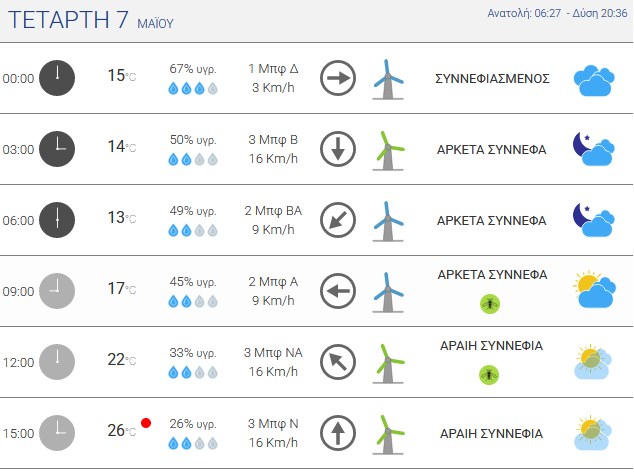Viewport: 634px width, 472px height.
Task: Click the green insect icon at 12:00
Action: point(489,375)
